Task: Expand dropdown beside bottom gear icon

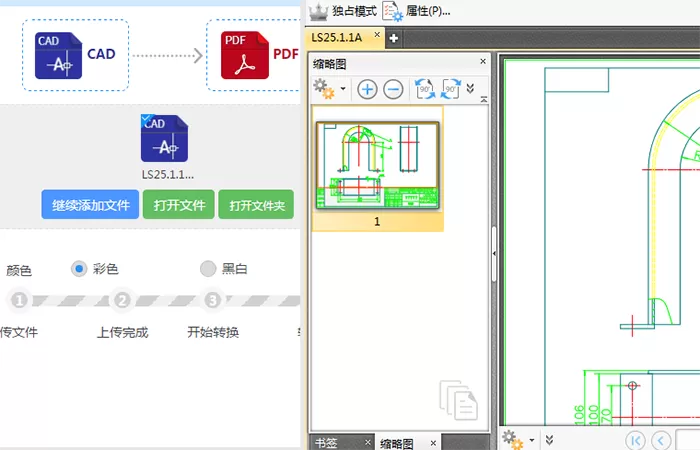Action: [531, 440]
